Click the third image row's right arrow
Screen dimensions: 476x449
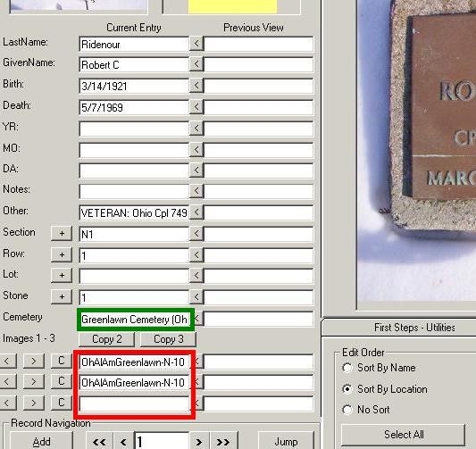coord(34,403)
